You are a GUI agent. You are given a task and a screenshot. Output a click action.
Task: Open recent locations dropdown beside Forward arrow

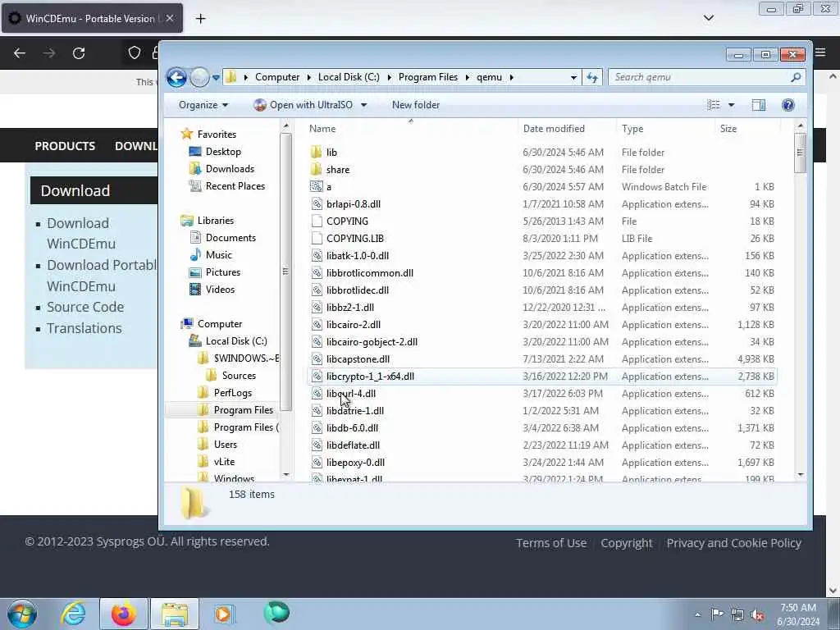216,78
